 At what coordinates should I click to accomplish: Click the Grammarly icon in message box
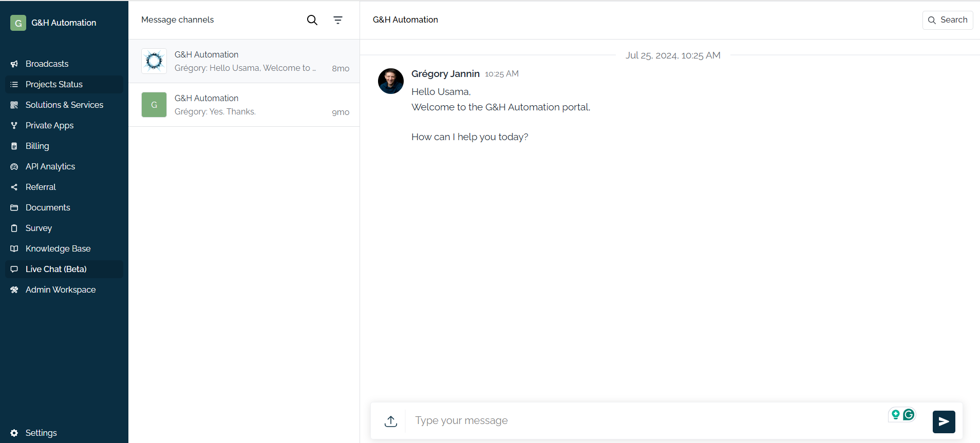(909, 414)
